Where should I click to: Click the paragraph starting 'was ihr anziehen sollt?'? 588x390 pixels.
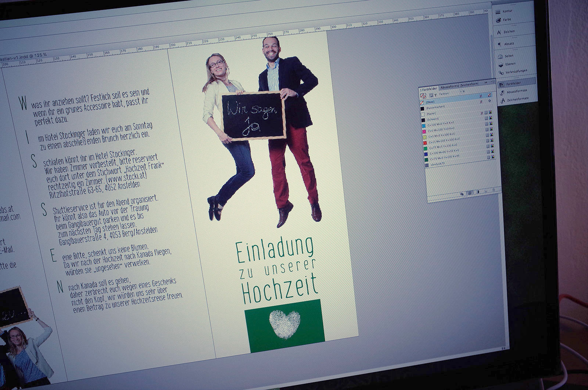coord(90,106)
